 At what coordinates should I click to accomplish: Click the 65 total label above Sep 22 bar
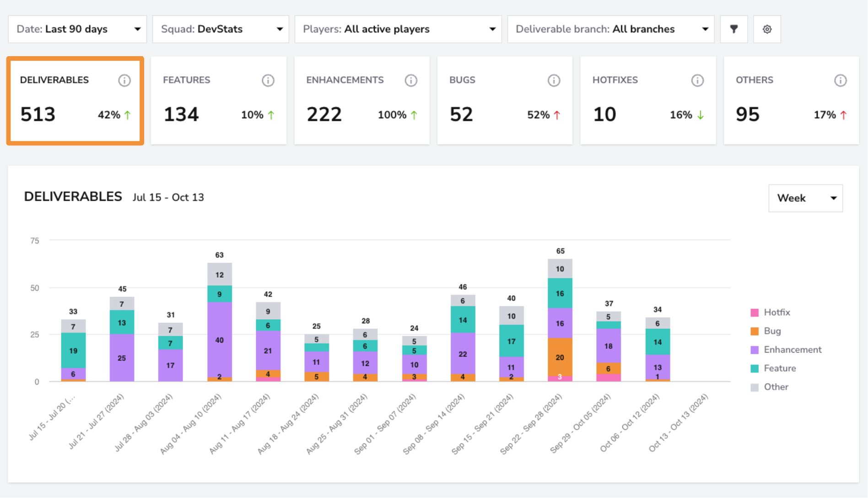(560, 251)
